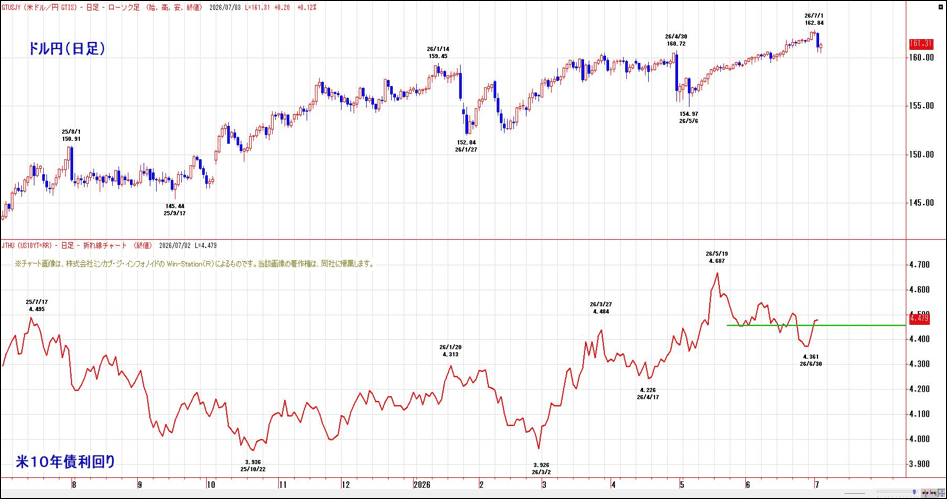947x499 pixels.
Task: Click the JTHU US10YT yield chart header
Action: 109,246
